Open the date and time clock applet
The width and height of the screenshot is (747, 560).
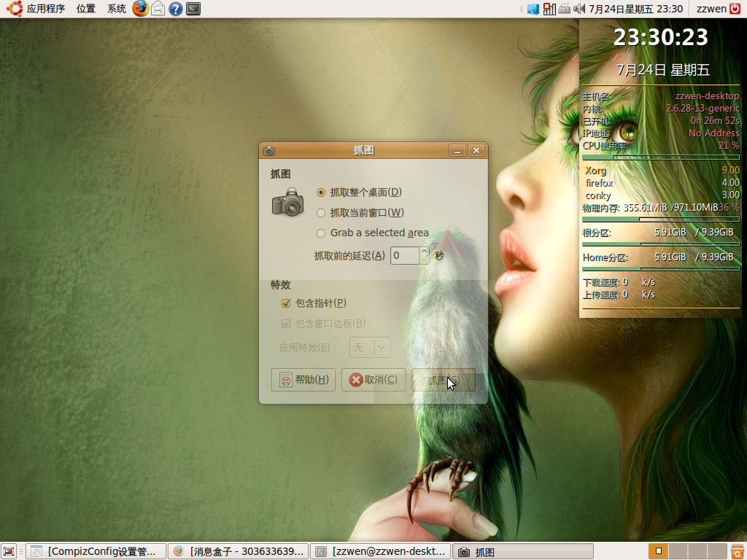pyautogui.click(x=636, y=9)
